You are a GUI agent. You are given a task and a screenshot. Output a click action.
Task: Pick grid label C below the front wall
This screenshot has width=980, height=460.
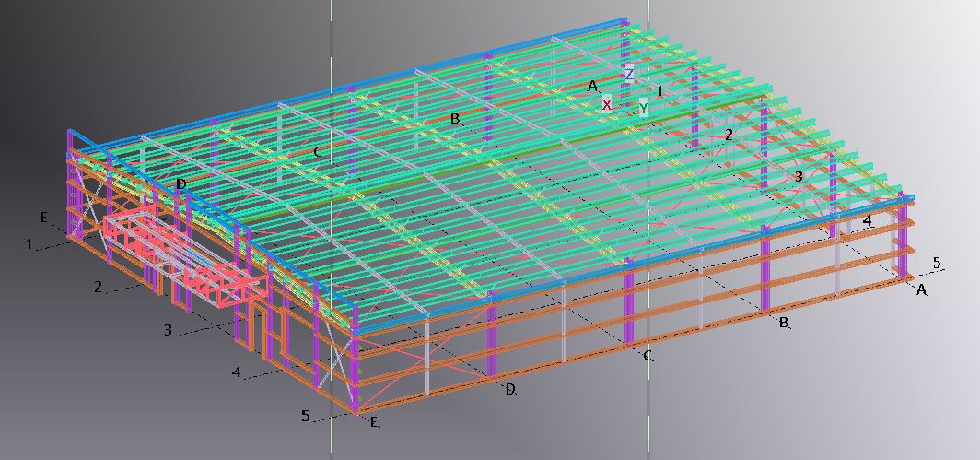[x=647, y=355]
